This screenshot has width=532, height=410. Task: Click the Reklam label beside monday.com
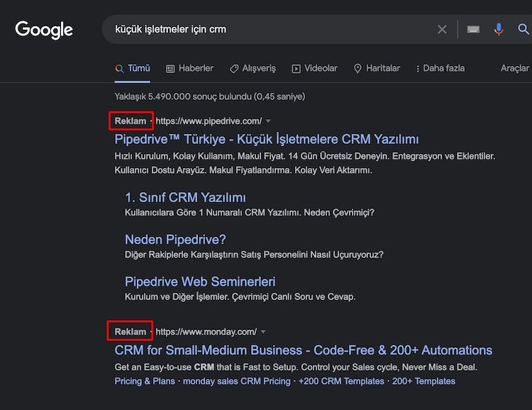(x=131, y=332)
